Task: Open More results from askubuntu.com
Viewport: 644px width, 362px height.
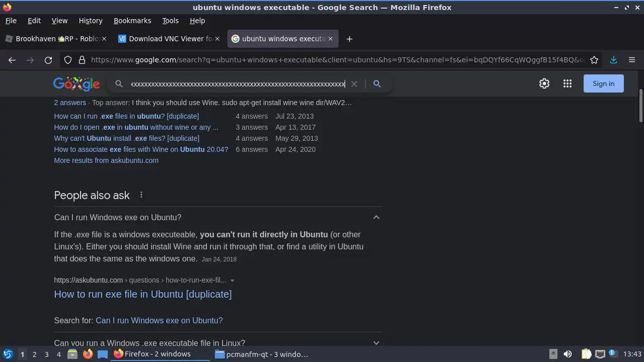Action: [106, 160]
